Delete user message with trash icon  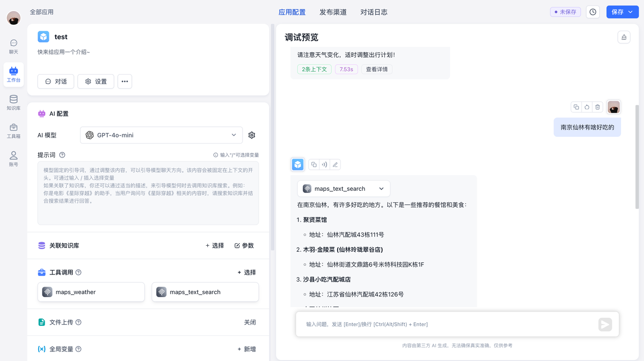597,107
